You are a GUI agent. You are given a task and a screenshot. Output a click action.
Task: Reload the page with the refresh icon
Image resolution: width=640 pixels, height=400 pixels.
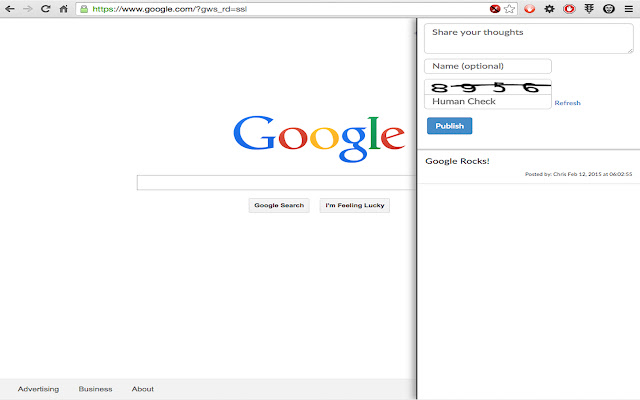pos(45,9)
